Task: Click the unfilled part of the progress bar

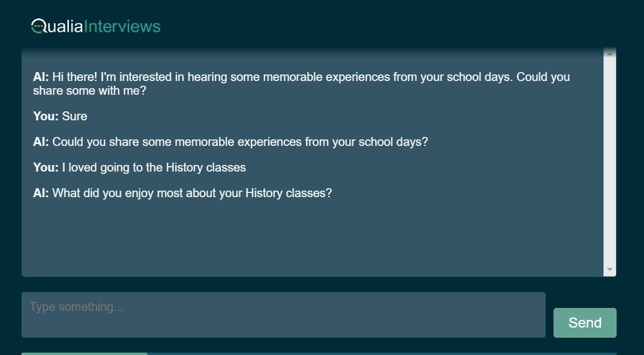Action: (381, 353)
